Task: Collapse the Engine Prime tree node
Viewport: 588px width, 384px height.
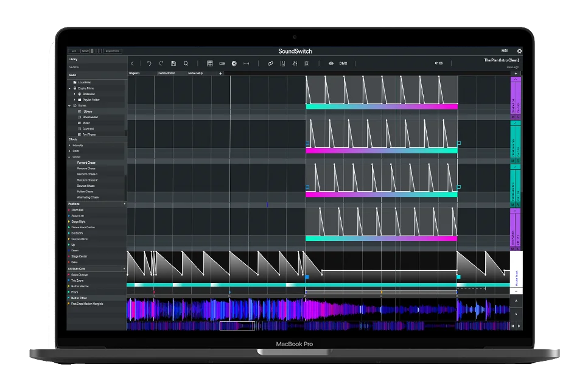Action: tap(70, 88)
